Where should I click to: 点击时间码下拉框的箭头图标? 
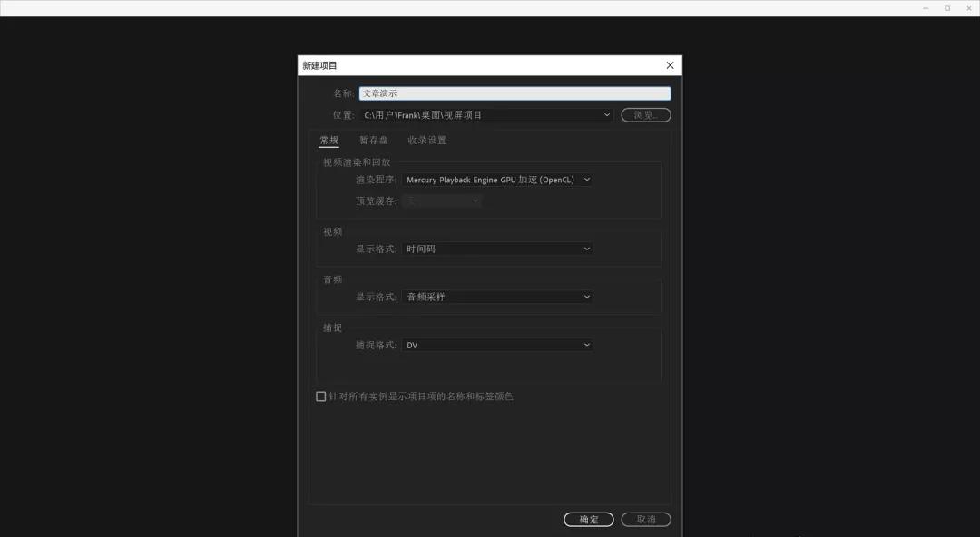[586, 248]
